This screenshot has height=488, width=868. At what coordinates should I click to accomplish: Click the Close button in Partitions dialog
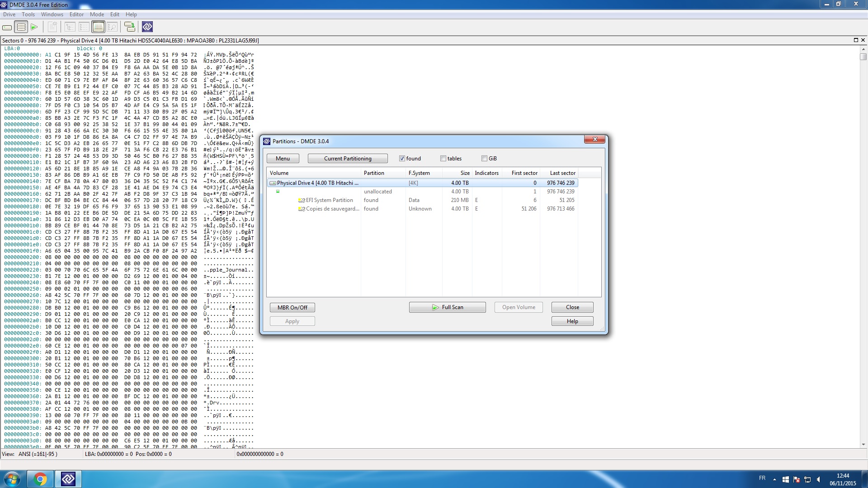tap(572, 307)
